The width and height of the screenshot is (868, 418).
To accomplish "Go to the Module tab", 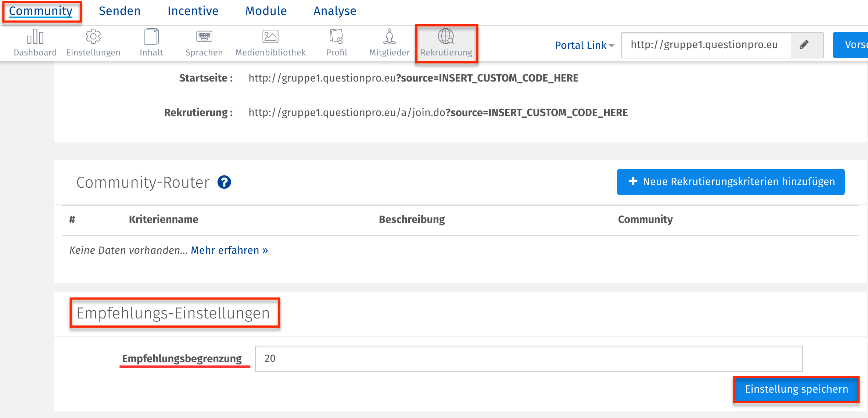I will point(266,11).
